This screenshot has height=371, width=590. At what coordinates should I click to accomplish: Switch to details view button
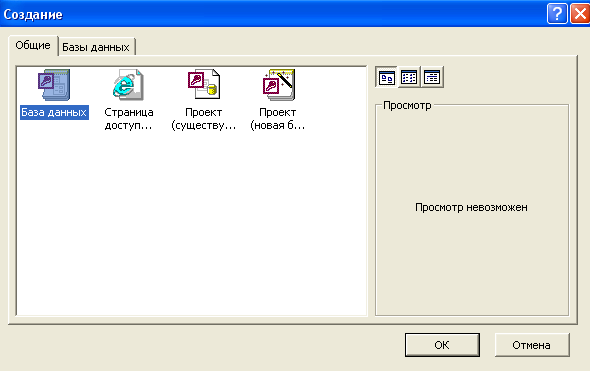(x=432, y=78)
